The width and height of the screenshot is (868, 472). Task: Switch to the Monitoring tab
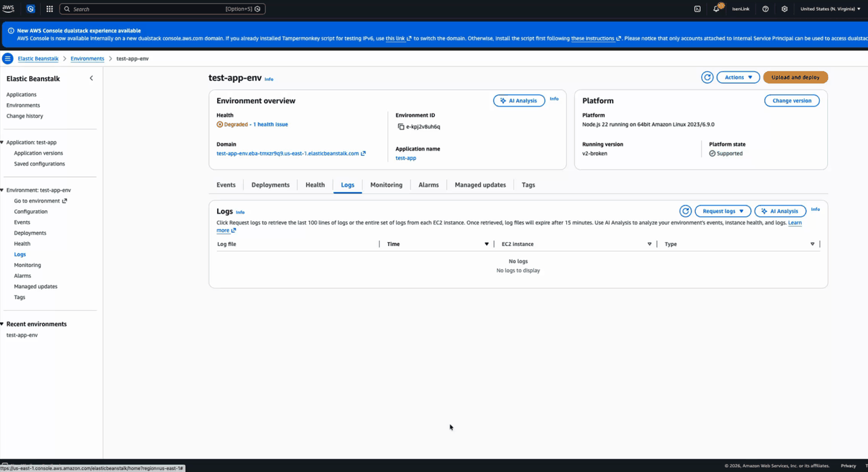click(386, 184)
